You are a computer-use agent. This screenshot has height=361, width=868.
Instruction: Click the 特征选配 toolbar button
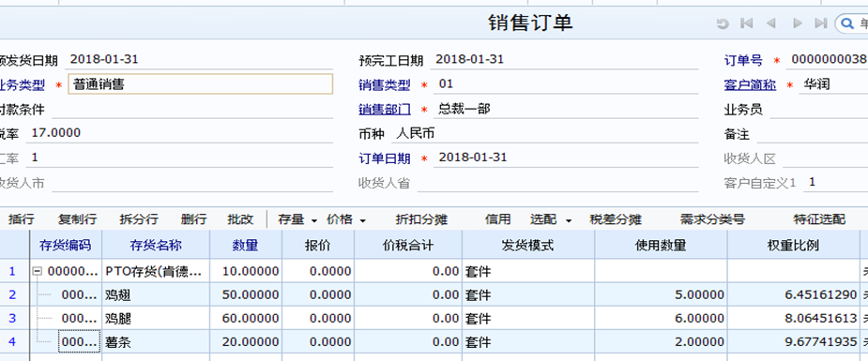819,219
